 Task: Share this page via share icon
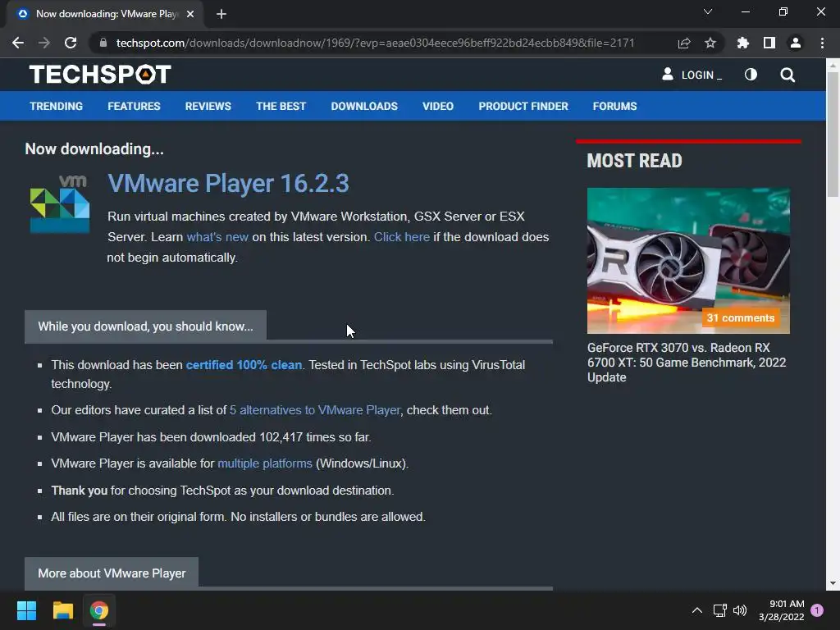coord(683,43)
